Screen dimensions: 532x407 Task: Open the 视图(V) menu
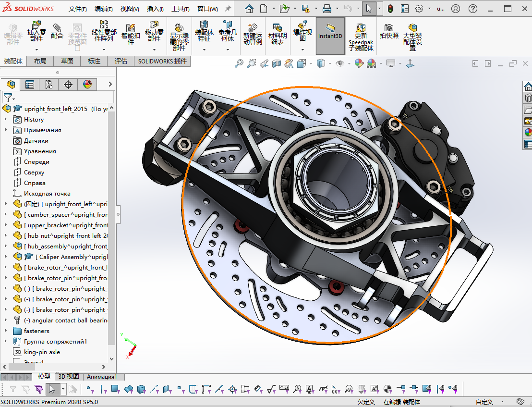129,9
